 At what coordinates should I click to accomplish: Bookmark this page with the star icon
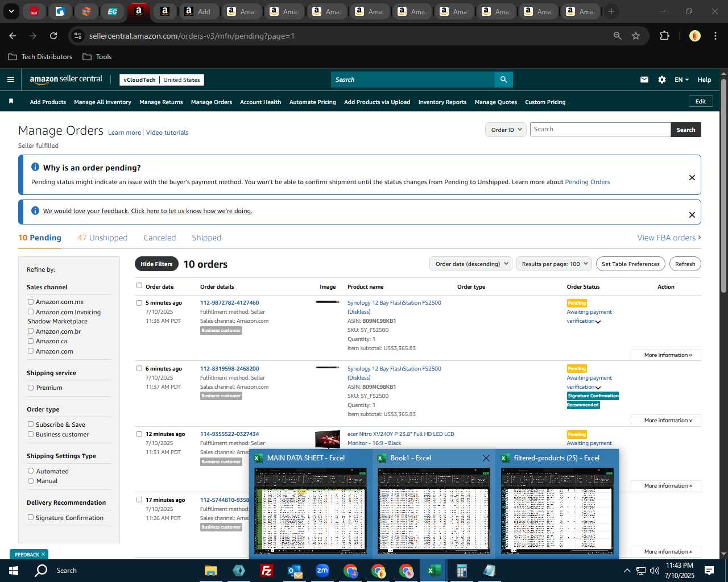click(636, 36)
